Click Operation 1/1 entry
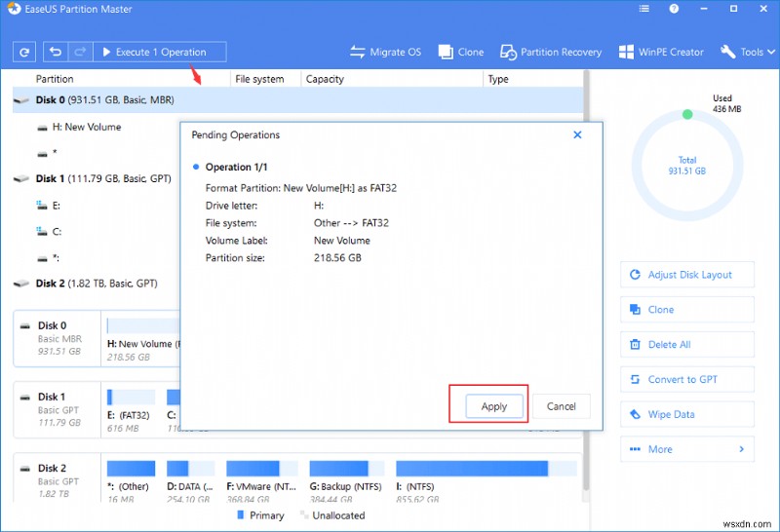The image size is (780, 532). 236,167
